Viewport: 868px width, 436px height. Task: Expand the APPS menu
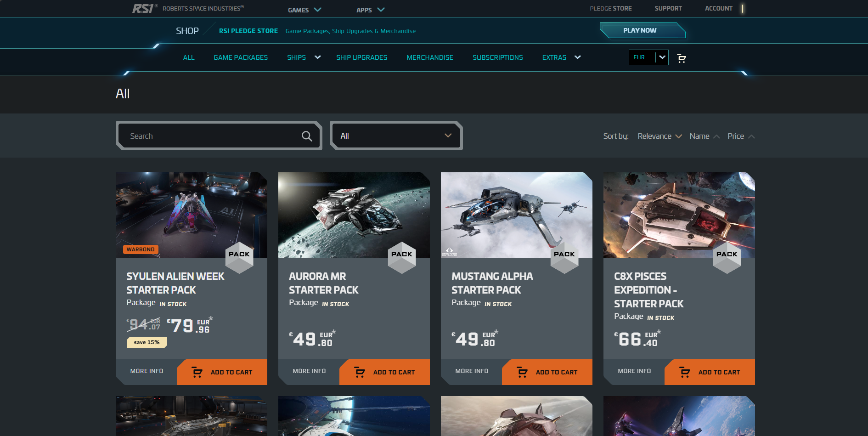370,10
